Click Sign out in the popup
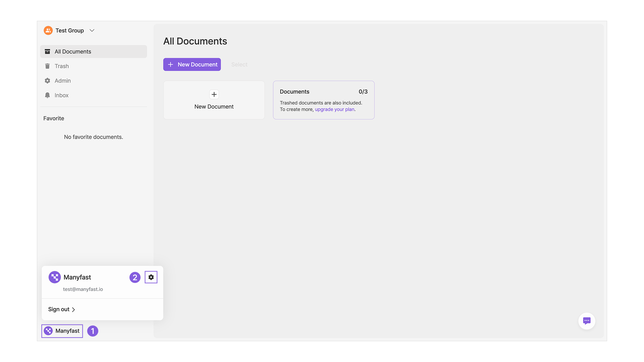This screenshot has width=644, height=362. click(x=59, y=309)
